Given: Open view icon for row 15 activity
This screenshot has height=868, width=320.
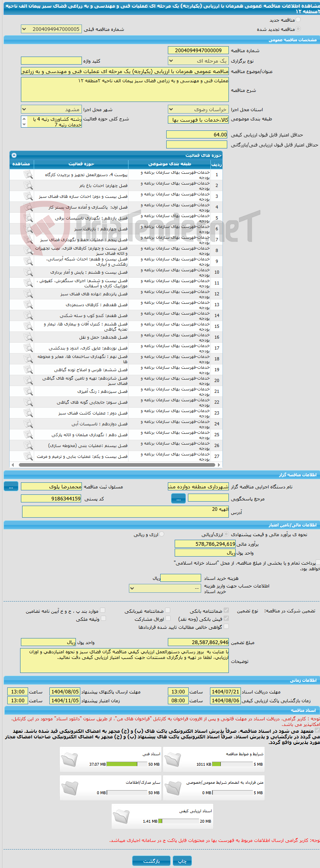Looking at the screenshot, I should pos(28,326).
